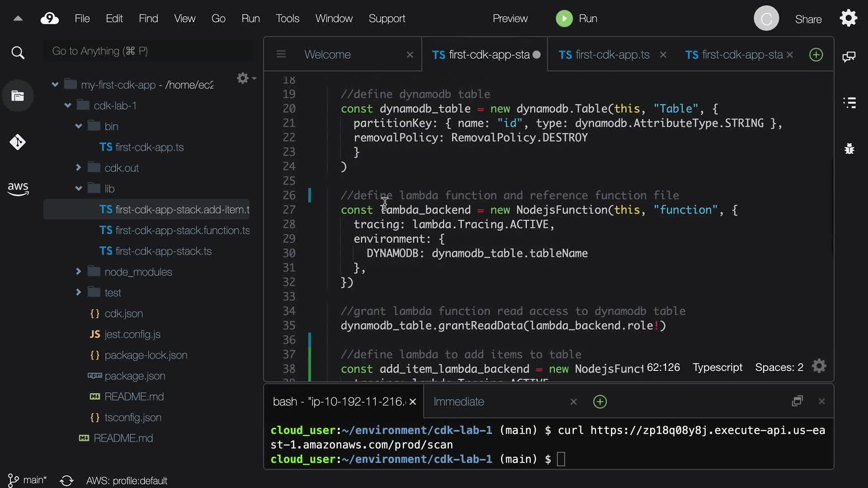The image size is (868, 488).
Task: Click the Share button
Action: point(808,19)
